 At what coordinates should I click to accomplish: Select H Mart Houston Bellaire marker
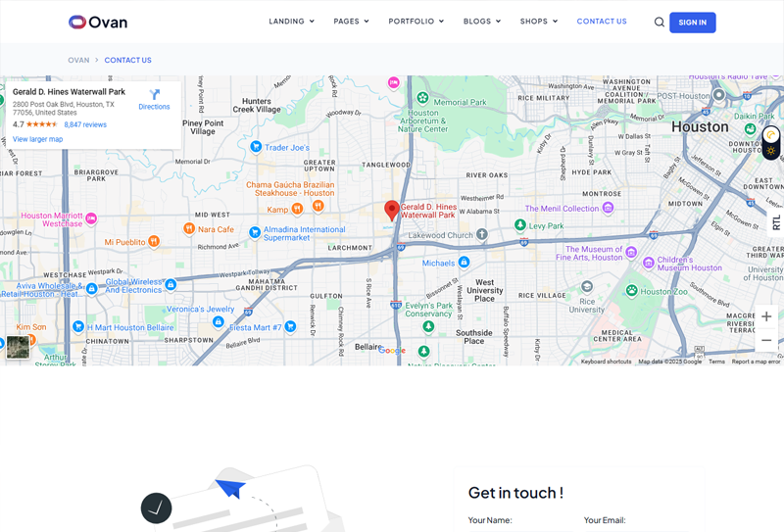[78, 326]
